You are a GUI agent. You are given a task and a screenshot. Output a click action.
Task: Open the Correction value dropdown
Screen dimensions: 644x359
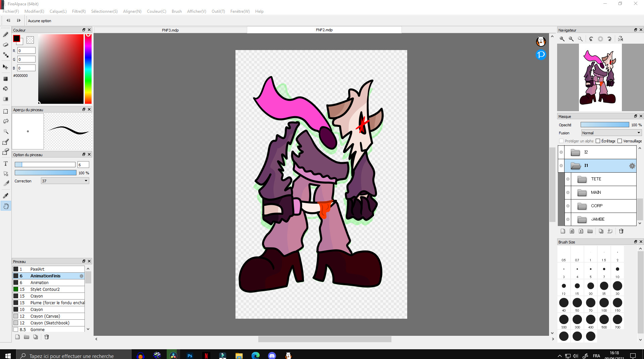[x=65, y=181]
